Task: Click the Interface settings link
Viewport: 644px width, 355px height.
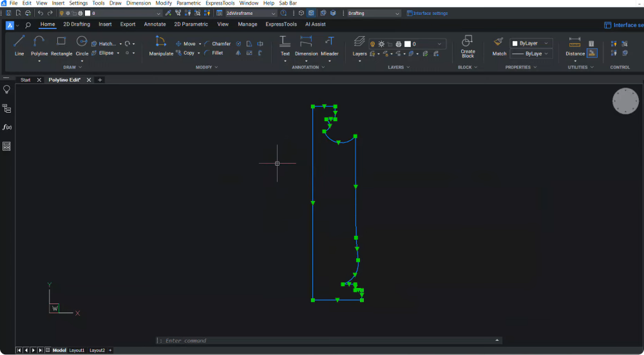Action: [430, 13]
